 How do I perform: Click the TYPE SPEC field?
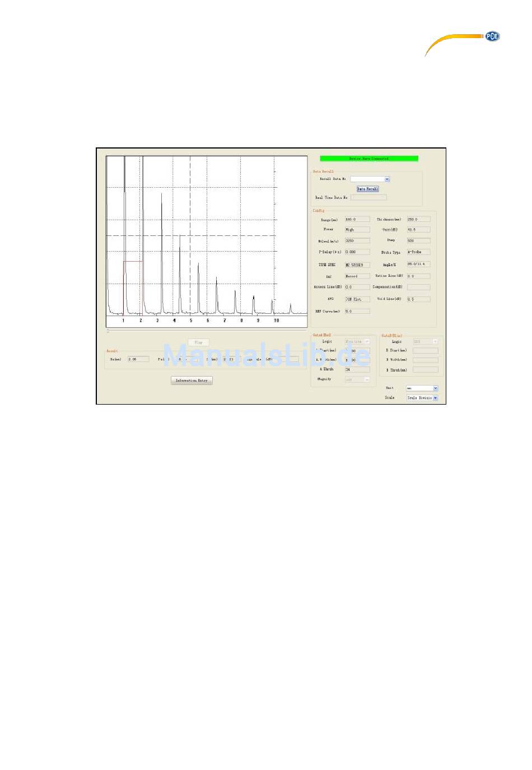tap(357, 265)
